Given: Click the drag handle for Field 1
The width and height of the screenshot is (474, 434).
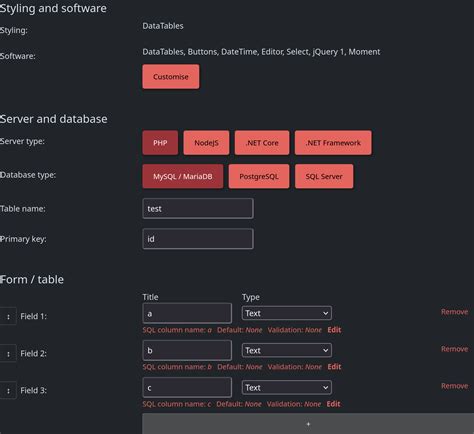Looking at the screenshot, I should coord(8,316).
